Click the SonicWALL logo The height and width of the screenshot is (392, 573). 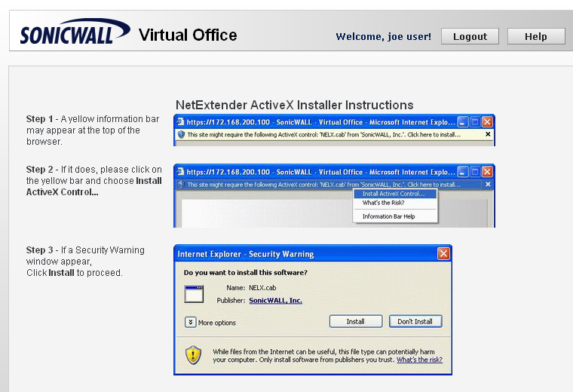tap(75, 32)
